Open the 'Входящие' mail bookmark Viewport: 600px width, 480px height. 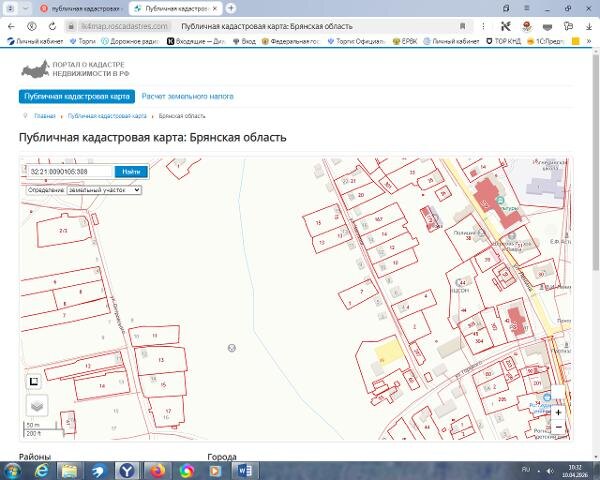point(196,41)
